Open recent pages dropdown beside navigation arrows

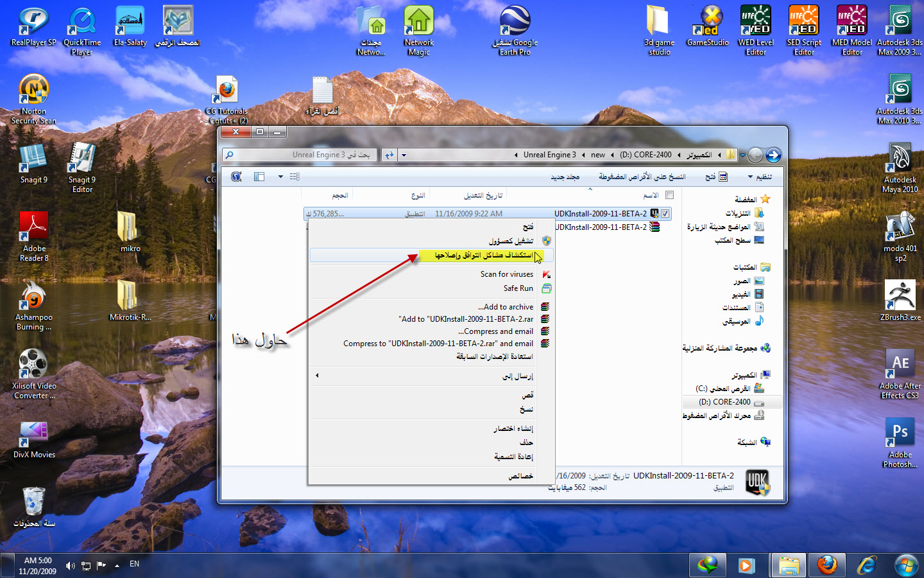(742, 155)
